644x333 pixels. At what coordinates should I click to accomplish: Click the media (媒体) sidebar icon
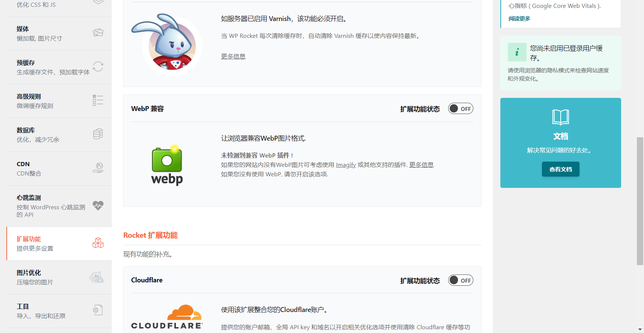pos(98,33)
